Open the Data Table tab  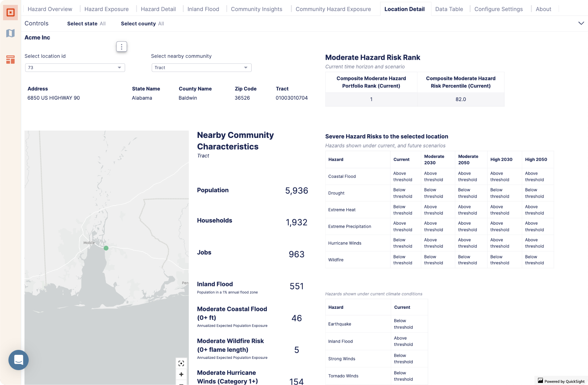[x=449, y=9]
